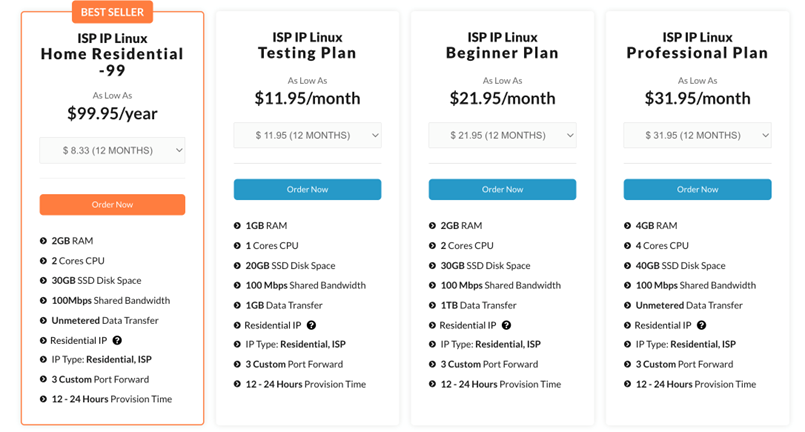
Task: Click the Best Seller badge
Action: coord(112,13)
